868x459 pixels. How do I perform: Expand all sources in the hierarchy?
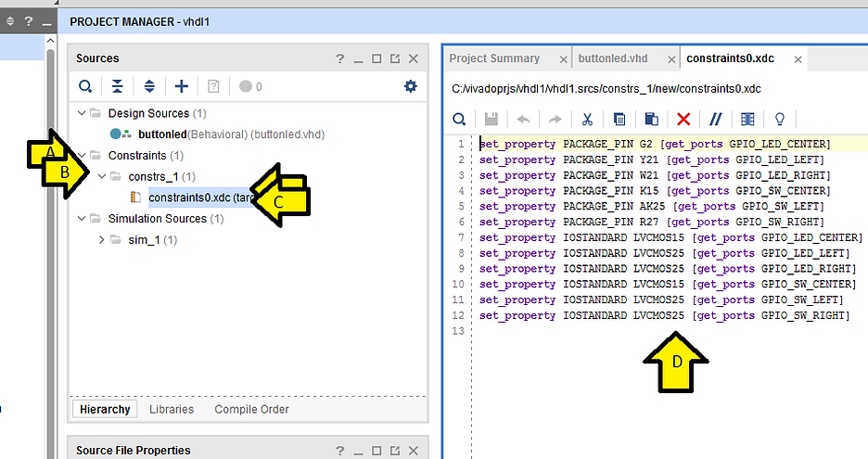coord(149,86)
